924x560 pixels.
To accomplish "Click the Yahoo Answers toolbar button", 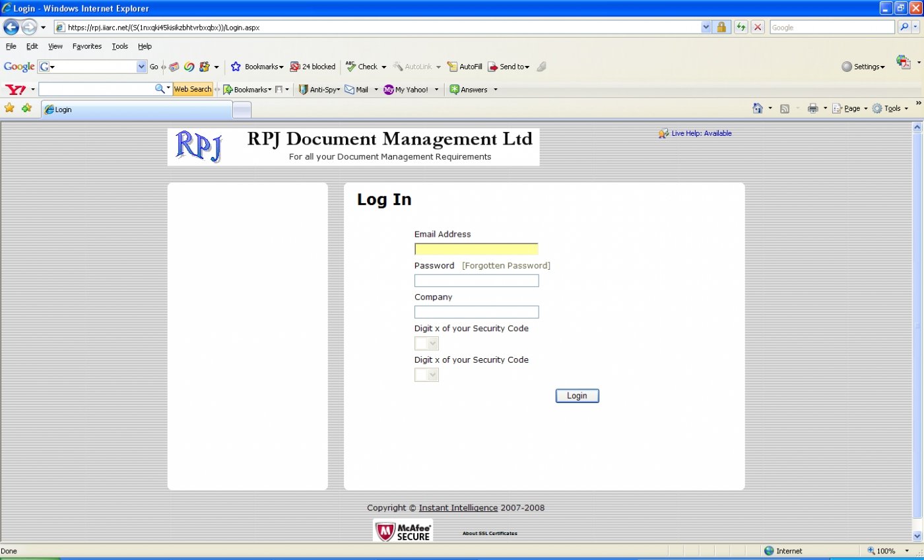I will pos(469,89).
